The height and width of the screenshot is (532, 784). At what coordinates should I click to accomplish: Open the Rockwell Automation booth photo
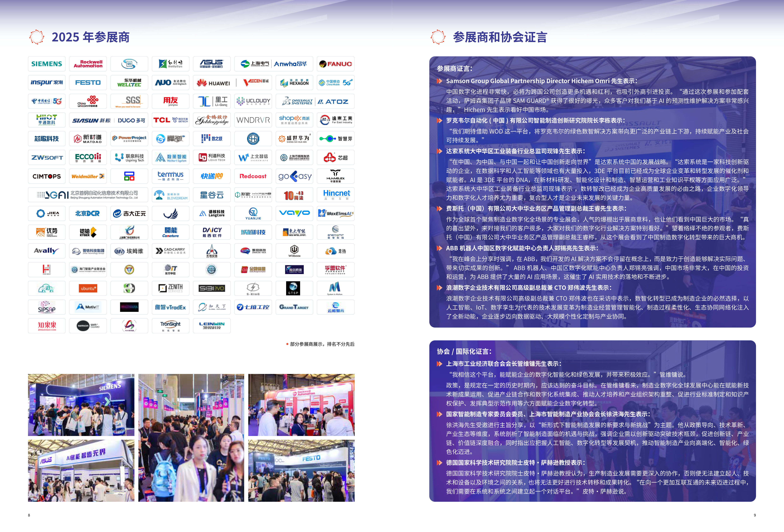coord(301,404)
